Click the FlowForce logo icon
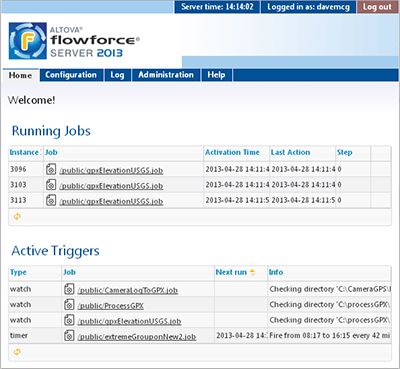This screenshot has height=369, width=400. [x=28, y=41]
